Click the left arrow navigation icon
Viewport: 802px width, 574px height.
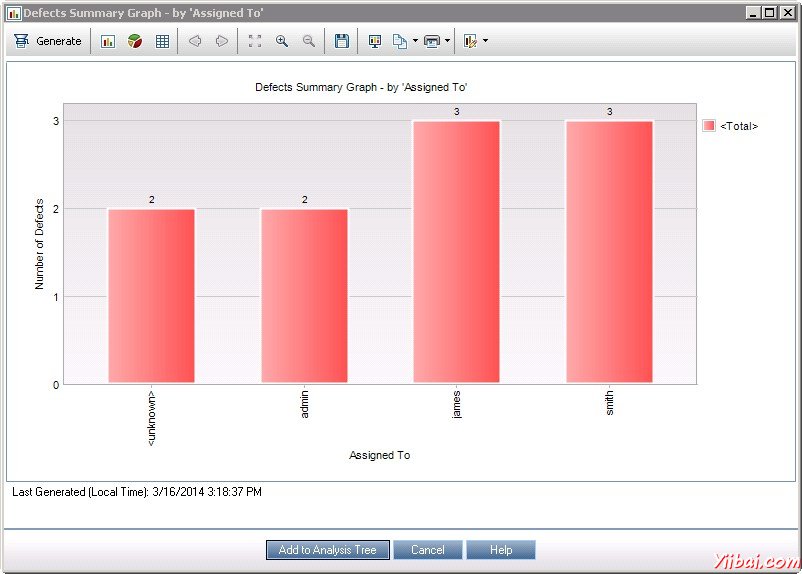point(195,41)
